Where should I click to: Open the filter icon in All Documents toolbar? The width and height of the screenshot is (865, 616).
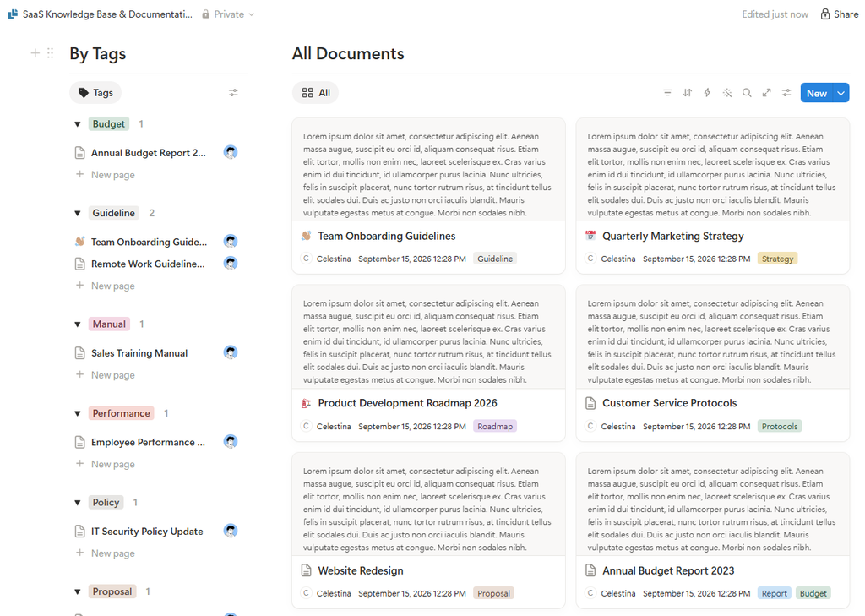pyautogui.click(x=667, y=93)
